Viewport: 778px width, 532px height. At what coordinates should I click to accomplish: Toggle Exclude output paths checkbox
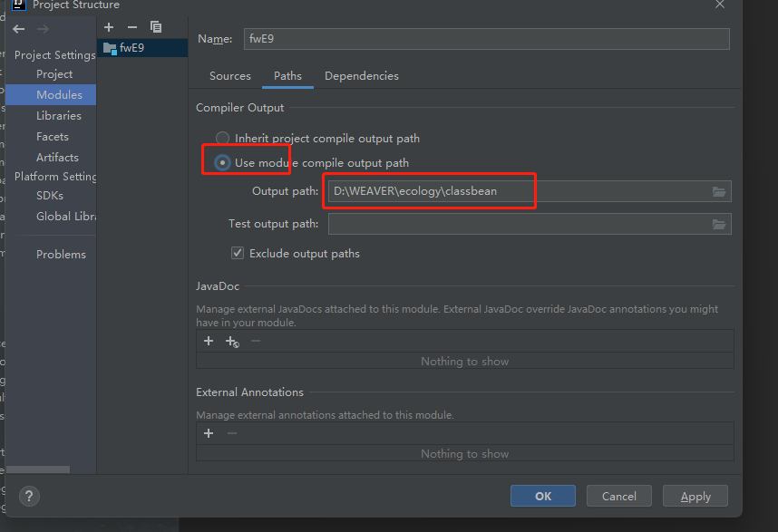tap(238, 254)
